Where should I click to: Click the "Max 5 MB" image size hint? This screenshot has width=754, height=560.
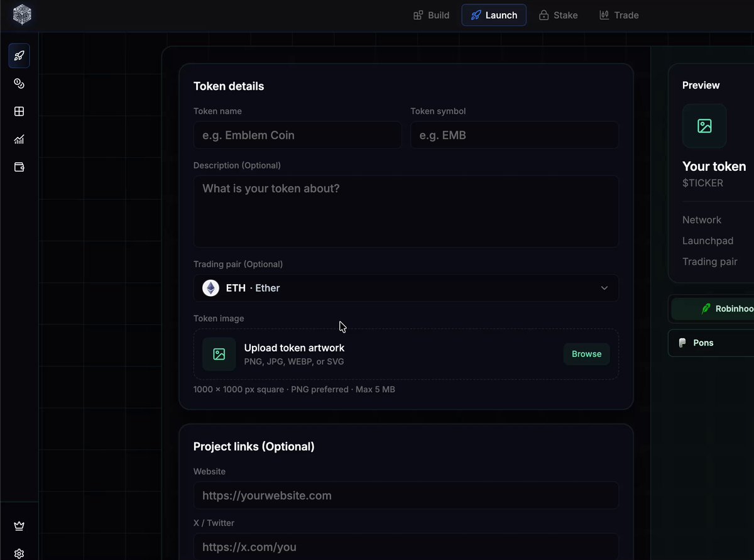375,390
